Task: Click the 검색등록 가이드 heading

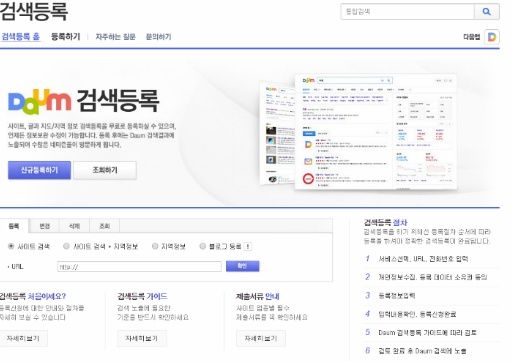Action: (142, 296)
